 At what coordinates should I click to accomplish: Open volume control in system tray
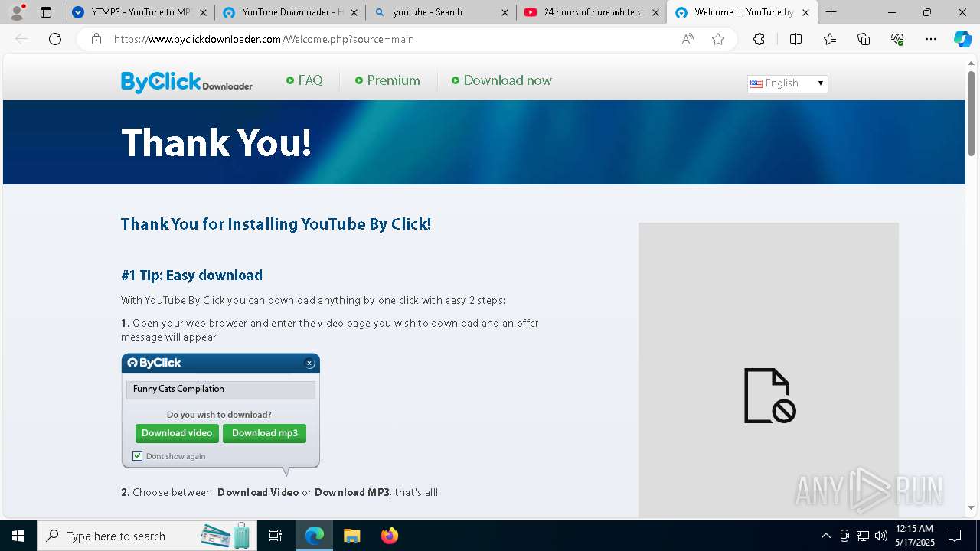(x=880, y=536)
